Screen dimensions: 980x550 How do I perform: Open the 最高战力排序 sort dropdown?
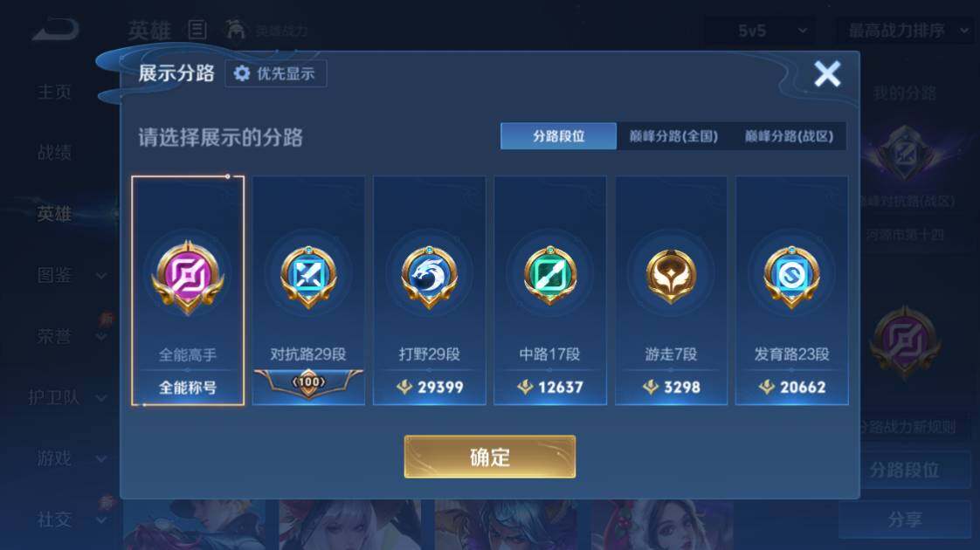pyautogui.click(x=907, y=30)
